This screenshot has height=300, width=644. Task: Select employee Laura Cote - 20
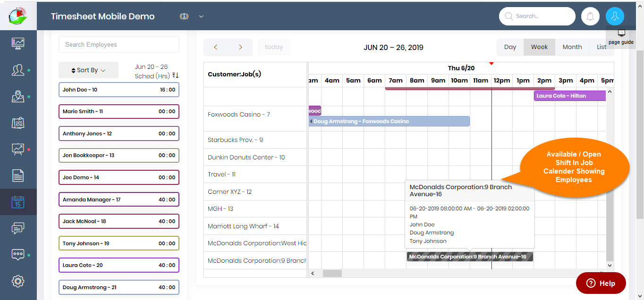click(x=119, y=265)
